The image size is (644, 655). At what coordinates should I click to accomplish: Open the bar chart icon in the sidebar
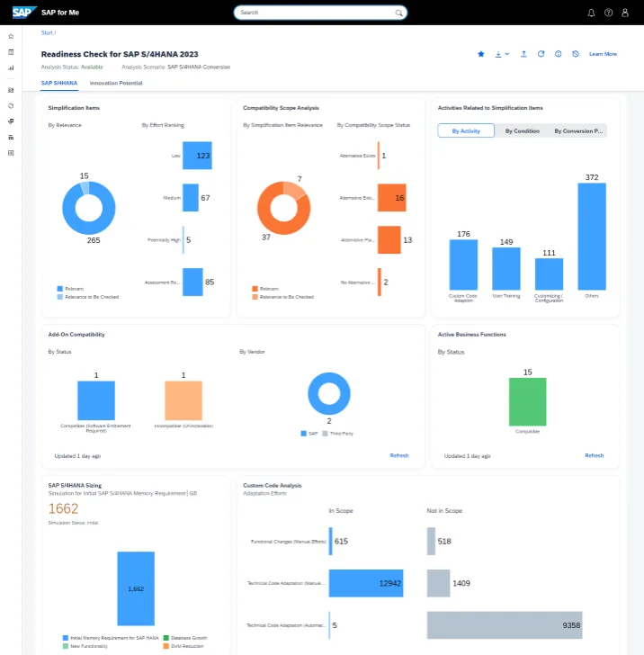pyautogui.click(x=12, y=67)
